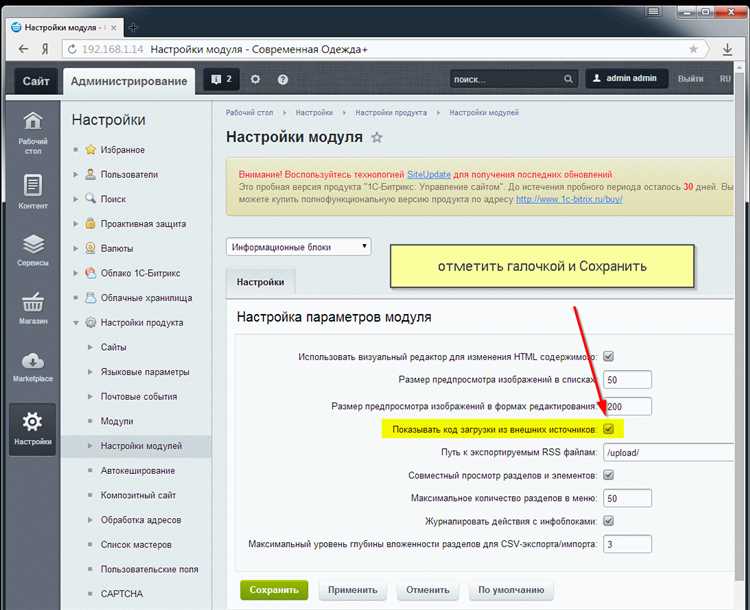Expand Проактивная защита tree item

(75, 223)
